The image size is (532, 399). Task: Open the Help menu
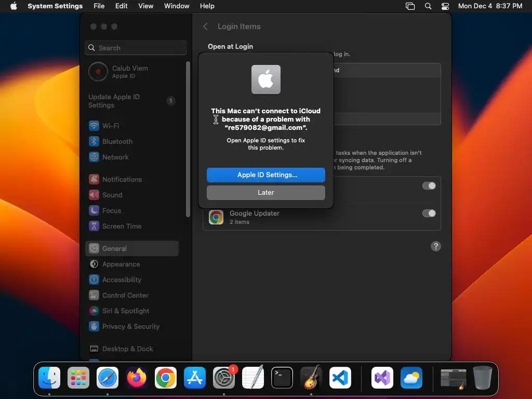[x=207, y=6]
